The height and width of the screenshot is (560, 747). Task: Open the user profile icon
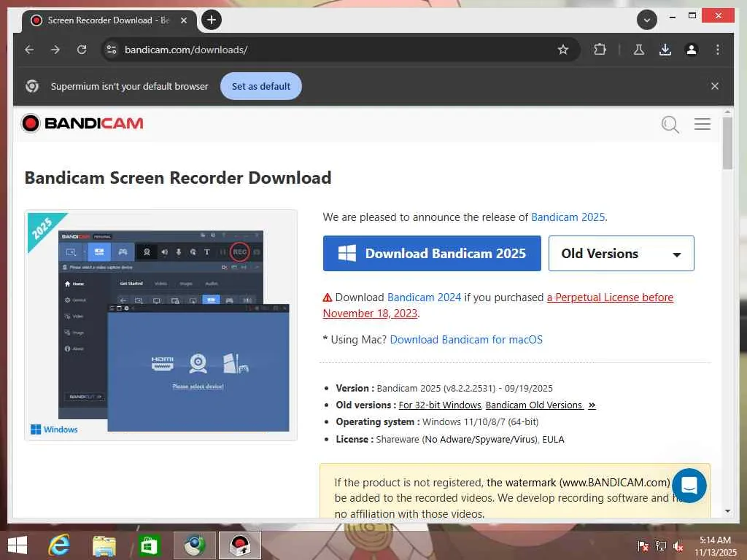(692, 50)
